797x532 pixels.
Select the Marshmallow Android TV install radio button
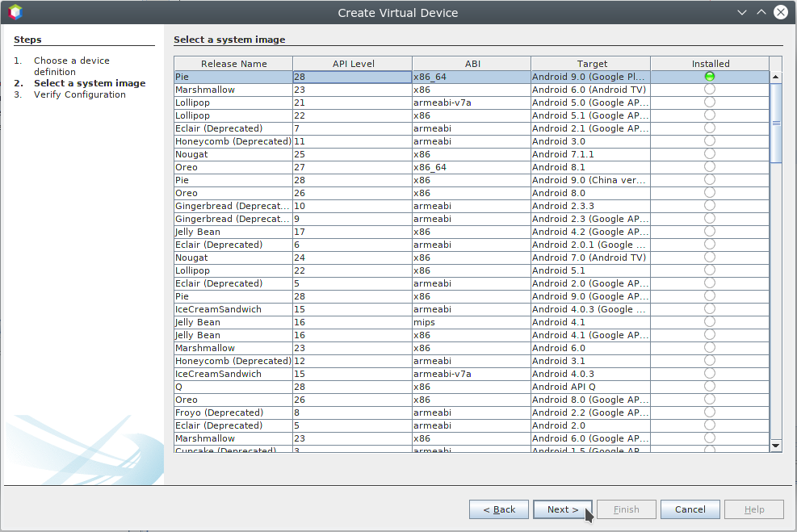[x=709, y=90]
